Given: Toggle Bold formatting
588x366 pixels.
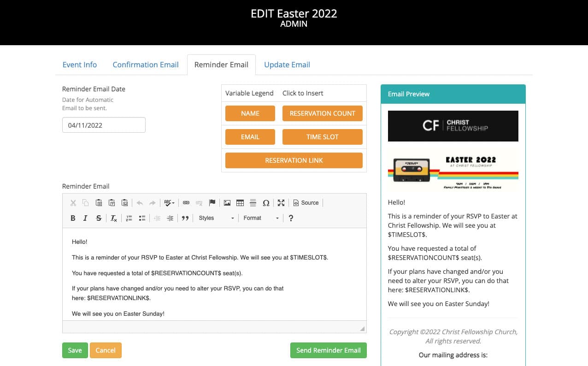Looking at the screenshot, I should [x=73, y=218].
